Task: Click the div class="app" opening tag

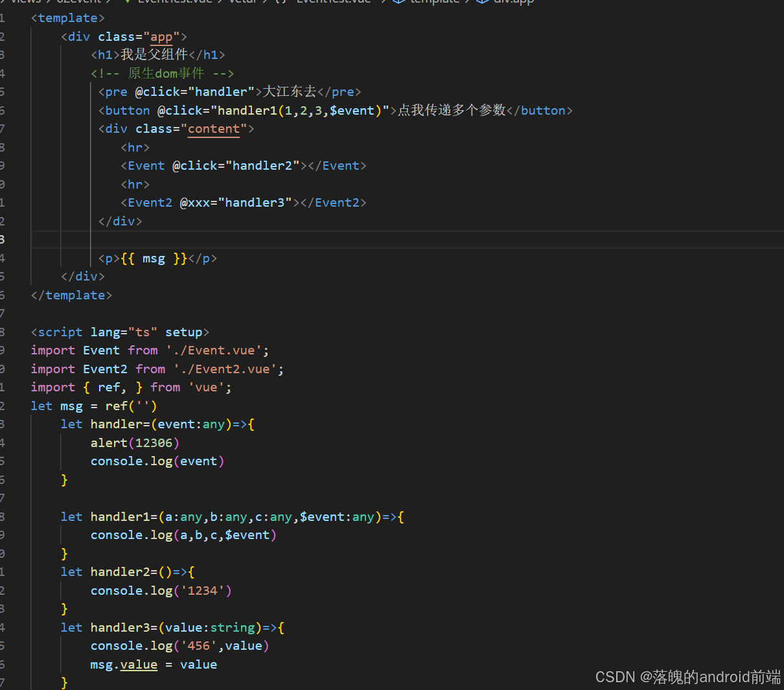Action: tap(124, 37)
